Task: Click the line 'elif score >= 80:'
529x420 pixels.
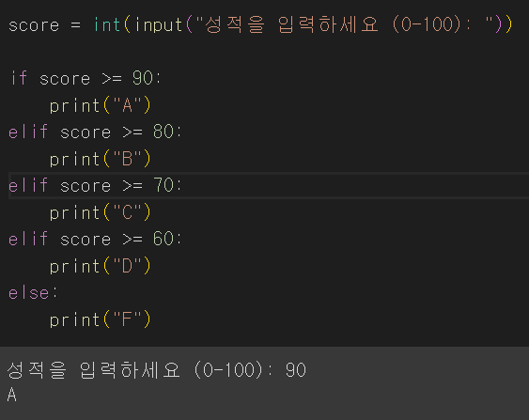Action: click(x=95, y=132)
